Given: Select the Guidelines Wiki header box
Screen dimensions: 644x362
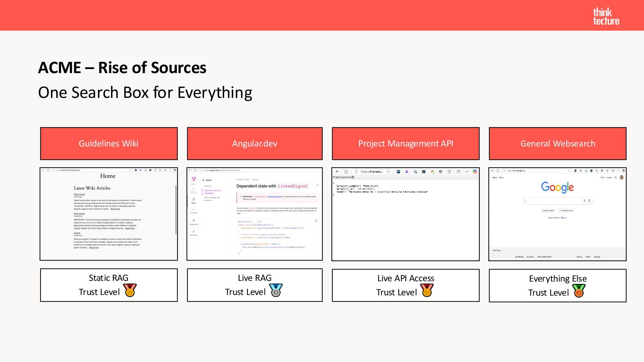Looking at the screenshot, I should pyautogui.click(x=109, y=143).
